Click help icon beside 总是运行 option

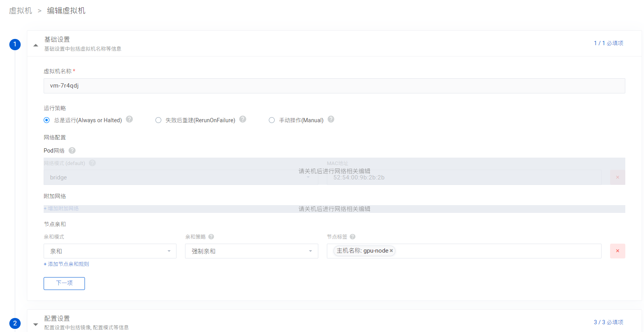pyautogui.click(x=129, y=119)
